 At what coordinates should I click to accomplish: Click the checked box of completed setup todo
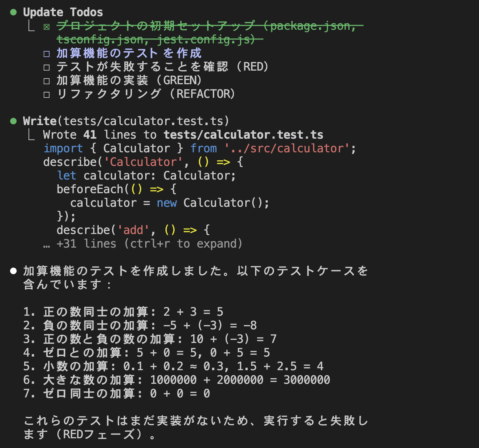coord(47,27)
